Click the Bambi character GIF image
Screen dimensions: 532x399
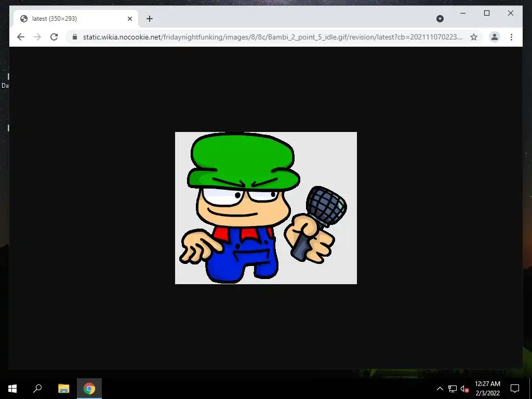(x=265, y=208)
